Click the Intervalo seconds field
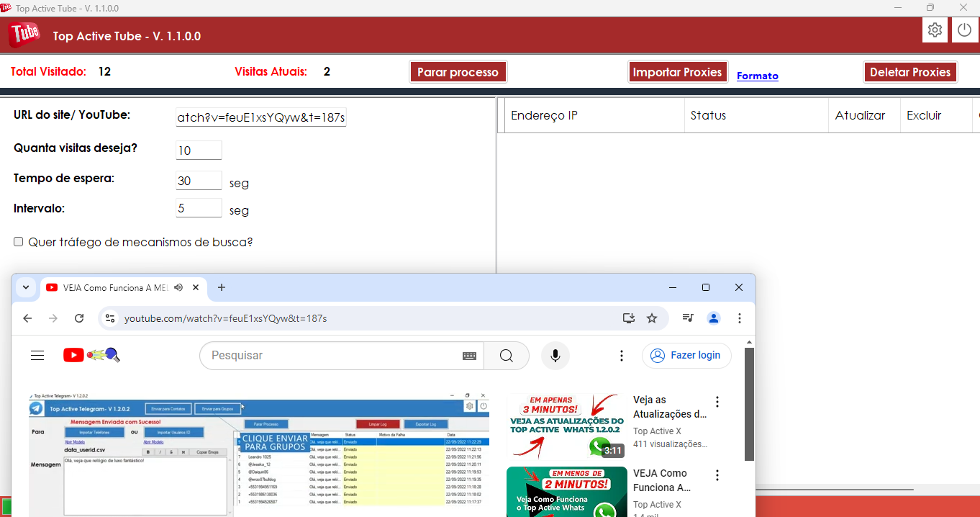 (199, 208)
